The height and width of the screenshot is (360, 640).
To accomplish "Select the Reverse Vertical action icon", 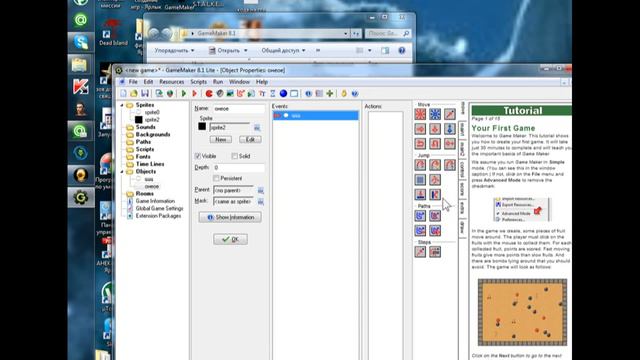I will pyautogui.click(x=435, y=144).
